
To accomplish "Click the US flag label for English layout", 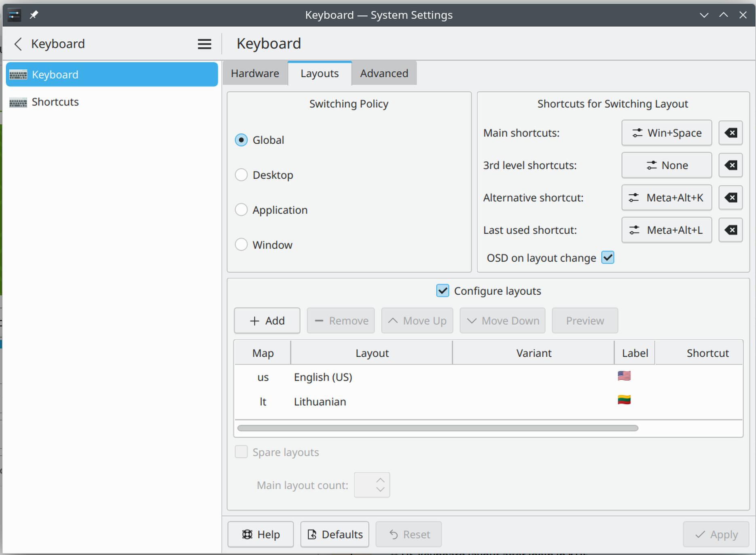I will (624, 376).
